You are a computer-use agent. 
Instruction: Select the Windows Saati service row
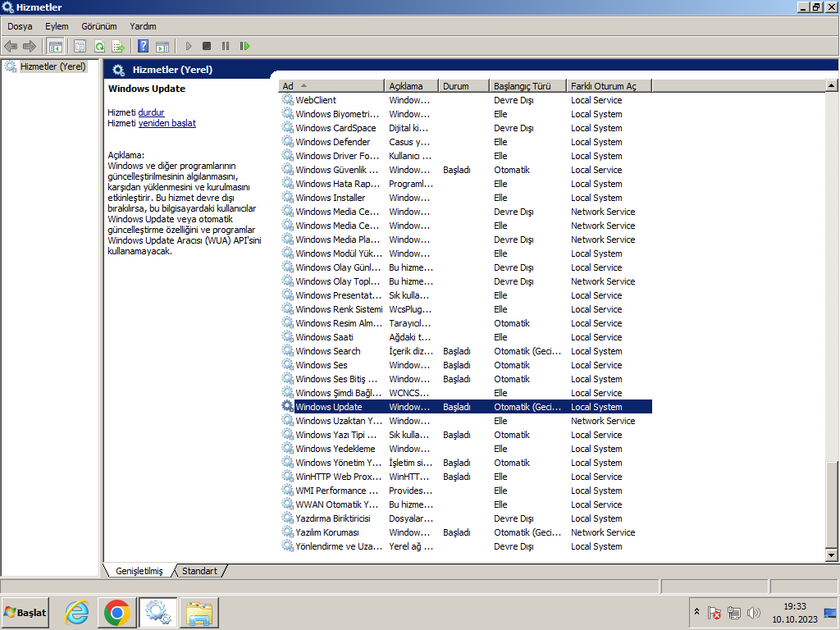[x=466, y=337]
